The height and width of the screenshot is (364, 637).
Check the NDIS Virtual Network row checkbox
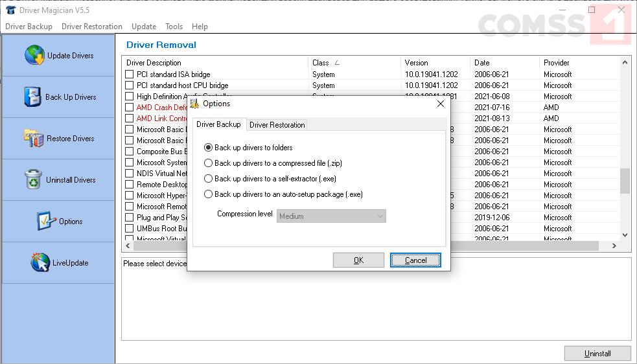click(129, 173)
